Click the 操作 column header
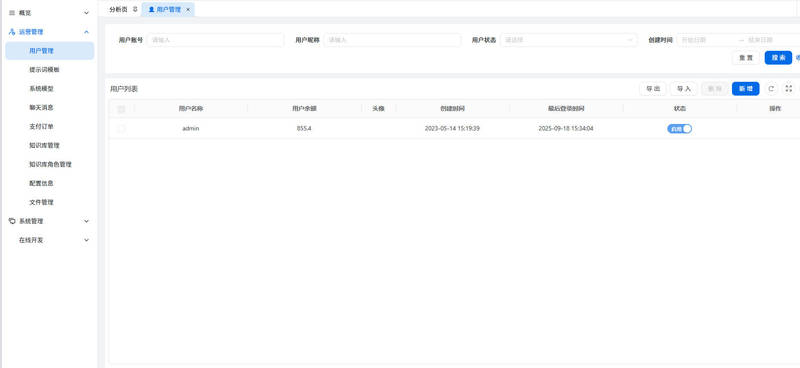800x368 pixels. 775,109
